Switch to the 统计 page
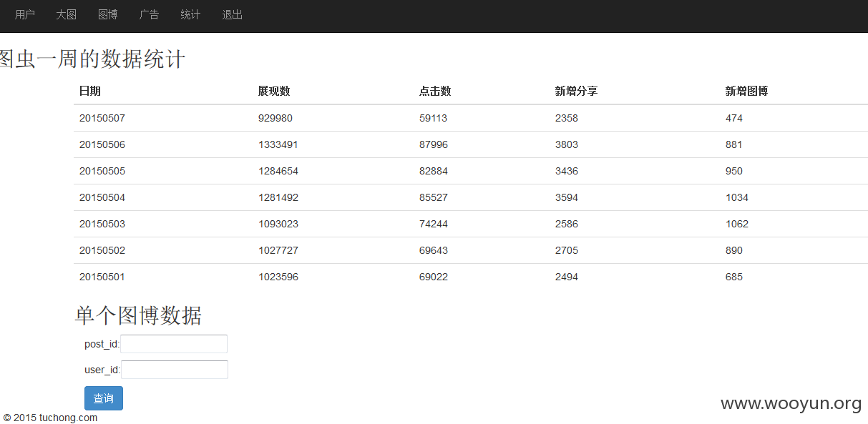 (x=190, y=14)
